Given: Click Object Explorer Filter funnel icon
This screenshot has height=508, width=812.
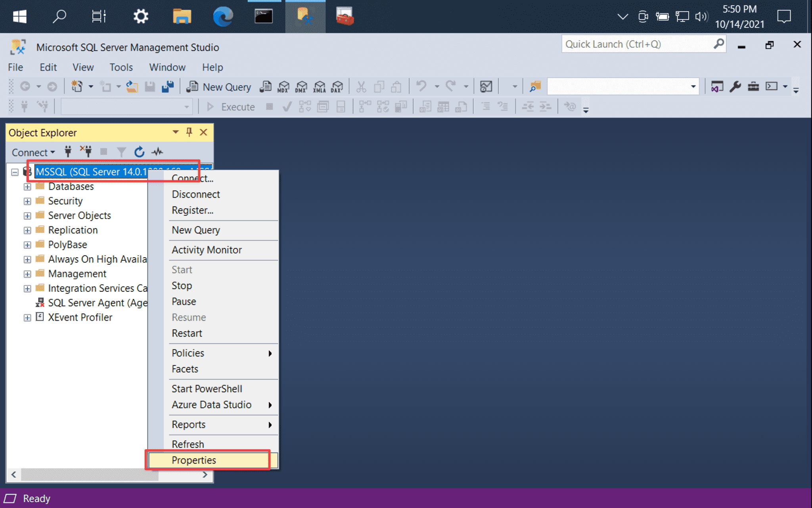Looking at the screenshot, I should [x=121, y=152].
